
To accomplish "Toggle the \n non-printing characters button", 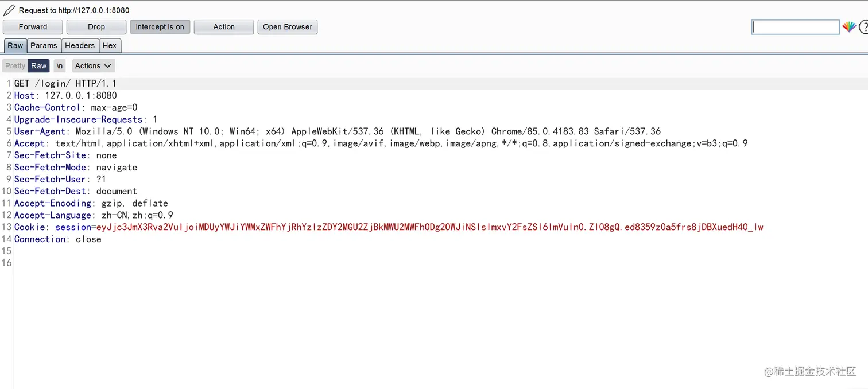I will (x=60, y=65).
